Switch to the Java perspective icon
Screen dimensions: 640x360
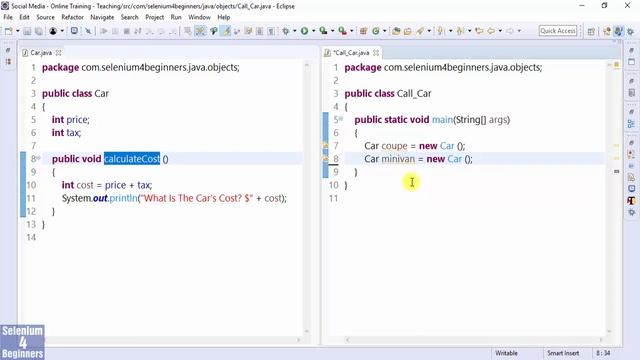[607, 31]
